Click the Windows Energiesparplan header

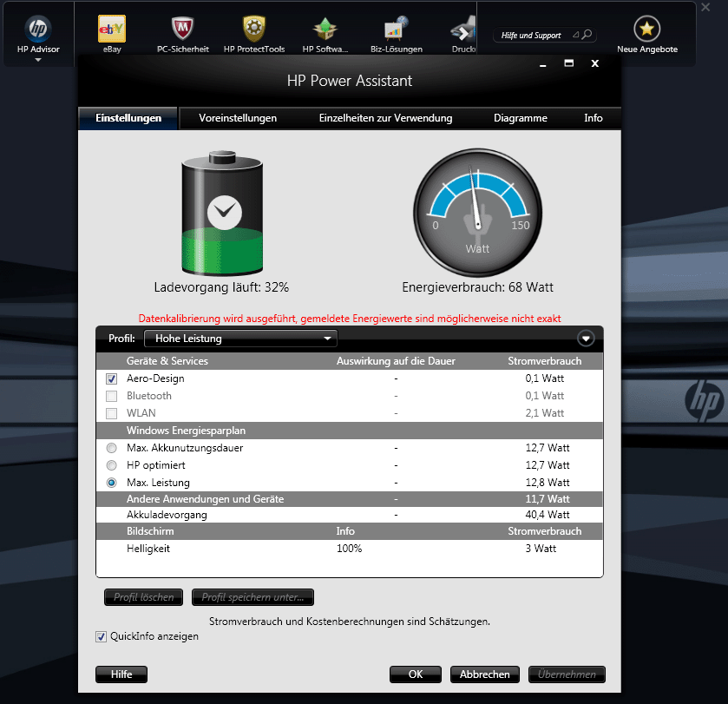pyautogui.click(x=350, y=431)
